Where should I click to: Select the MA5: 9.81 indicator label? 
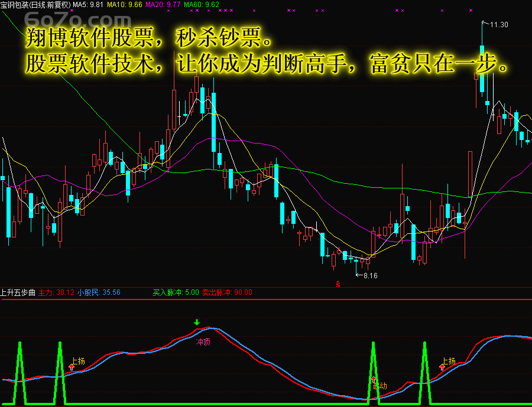click(x=88, y=4)
